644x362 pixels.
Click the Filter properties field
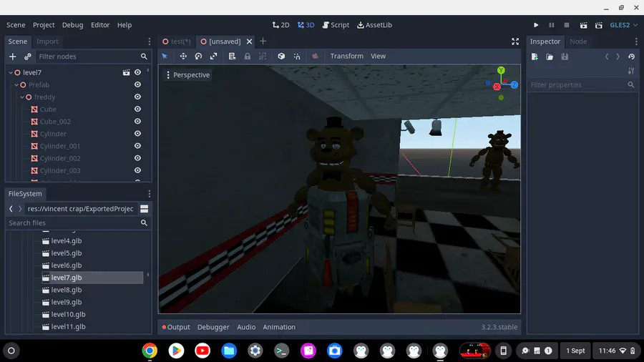click(x=582, y=85)
